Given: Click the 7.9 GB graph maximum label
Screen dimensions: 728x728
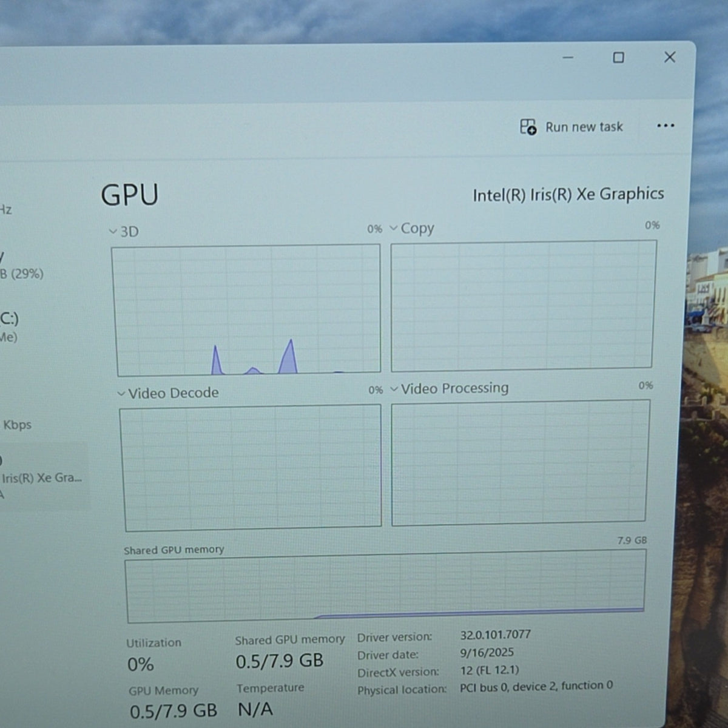Looking at the screenshot, I should pos(632,540).
